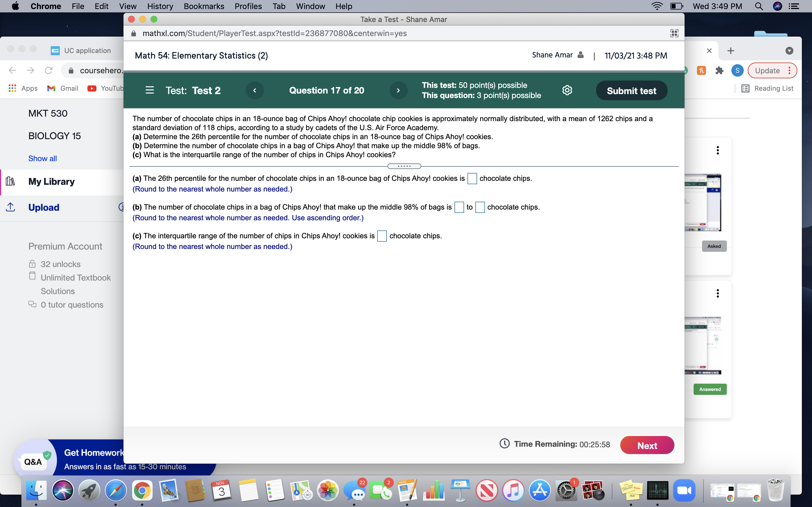Click the red Next button
The width and height of the screenshot is (812, 507).
tap(647, 445)
